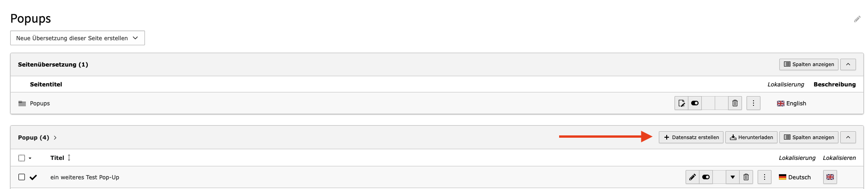Image resolution: width=868 pixels, height=189 pixels.
Task: Click the pencil edit icon beside the Popups heading
Action: (x=857, y=19)
